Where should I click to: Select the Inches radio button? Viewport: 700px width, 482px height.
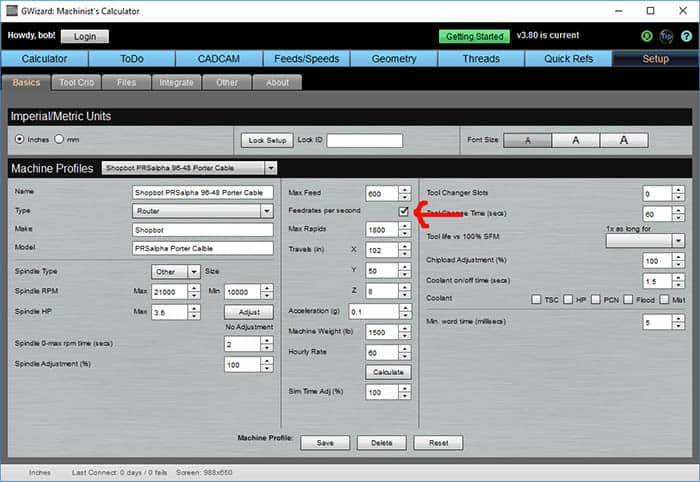tap(19, 139)
